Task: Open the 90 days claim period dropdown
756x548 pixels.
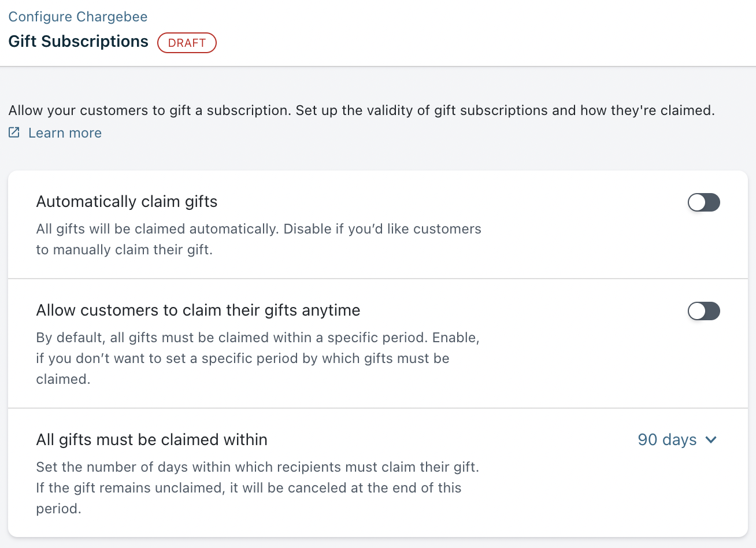Action: (x=676, y=440)
